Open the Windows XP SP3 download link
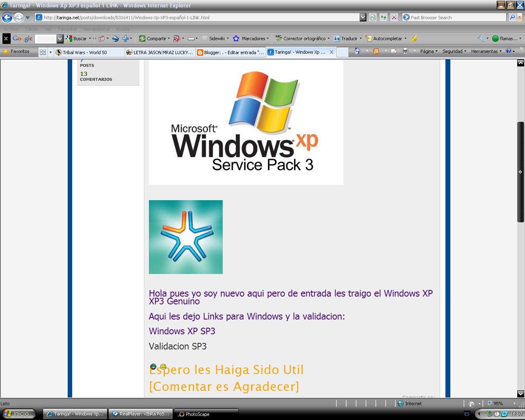The width and height of the screenshot is (525, 420). [182, 331]
